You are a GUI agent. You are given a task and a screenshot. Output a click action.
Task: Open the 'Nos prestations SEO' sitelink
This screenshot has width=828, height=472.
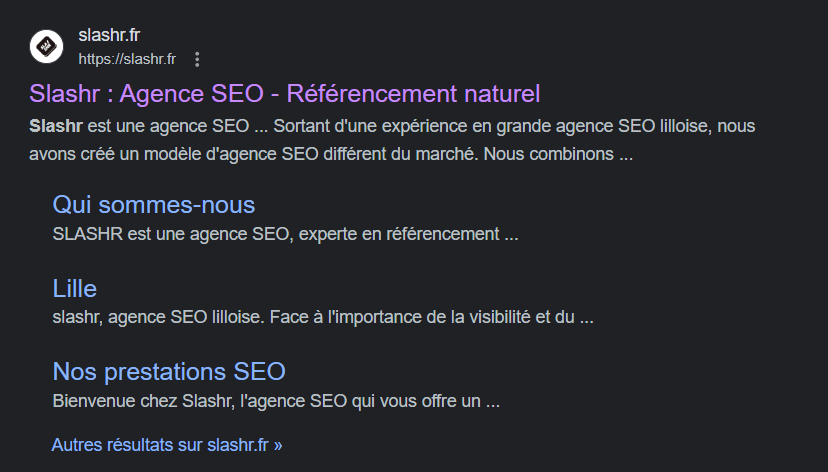pyautogui.click(x=169, y=372)
